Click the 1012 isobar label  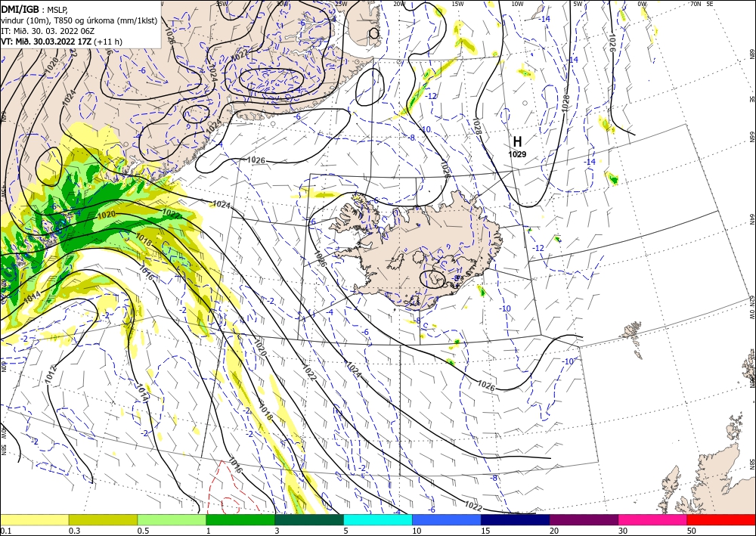(x=51, y=374)
